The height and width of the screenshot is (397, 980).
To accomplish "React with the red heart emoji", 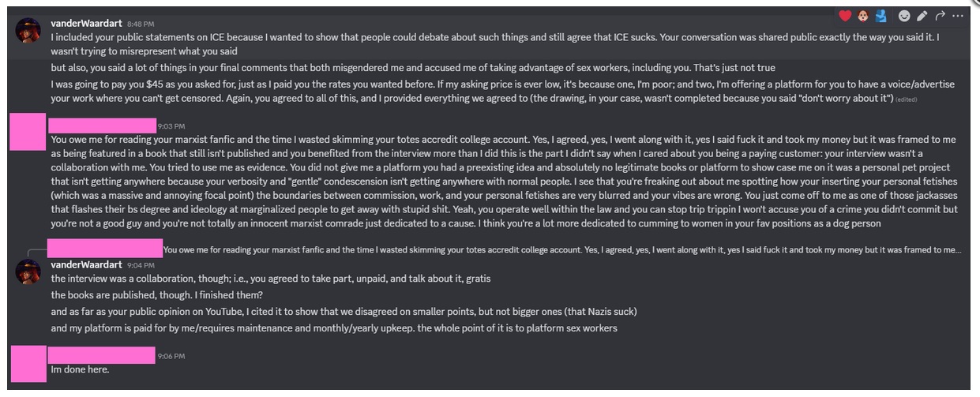I will (x=845, y=16).
